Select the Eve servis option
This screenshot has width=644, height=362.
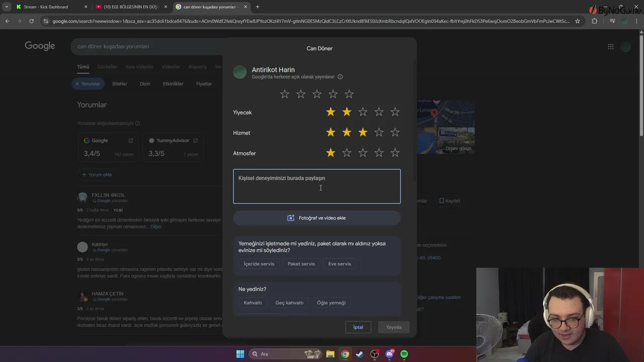340,263
